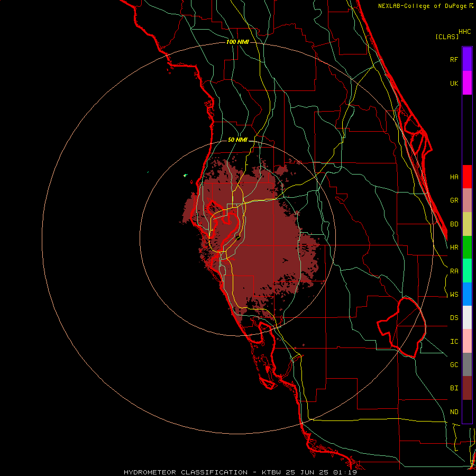The image size is (476, 476).
Task: Click the BD legend label text
Action: tap(454, 224)
